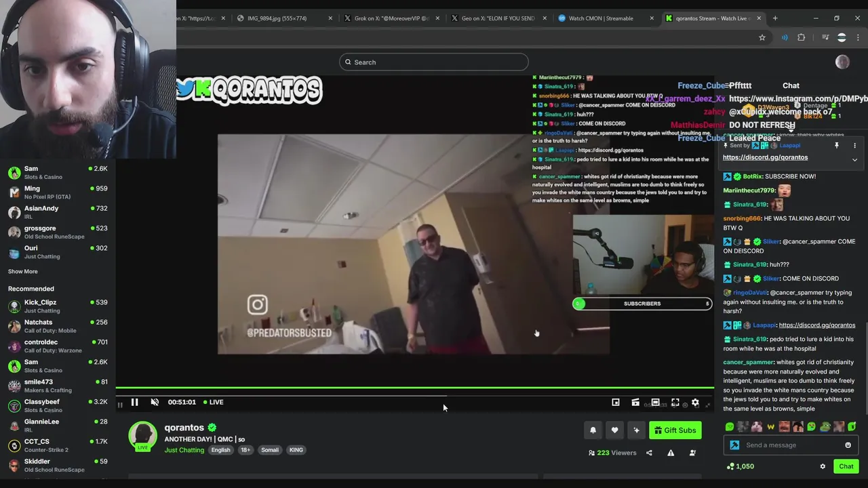Send message with green Chat button
This screenshot has width=868, height=488.
tap(846, 466)
